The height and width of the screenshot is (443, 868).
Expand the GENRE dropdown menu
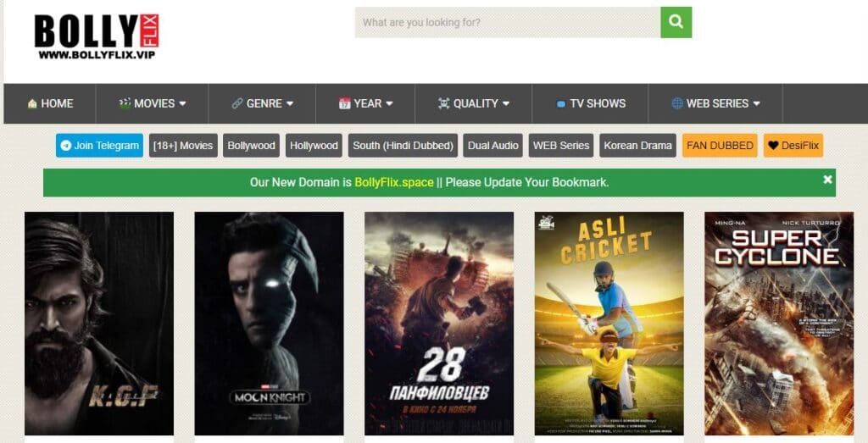point(263,103)
